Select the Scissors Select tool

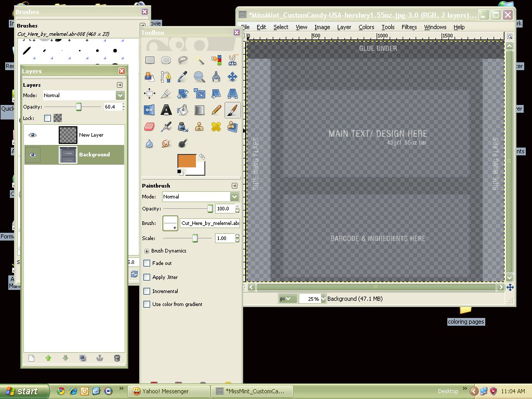click(232, 60)
